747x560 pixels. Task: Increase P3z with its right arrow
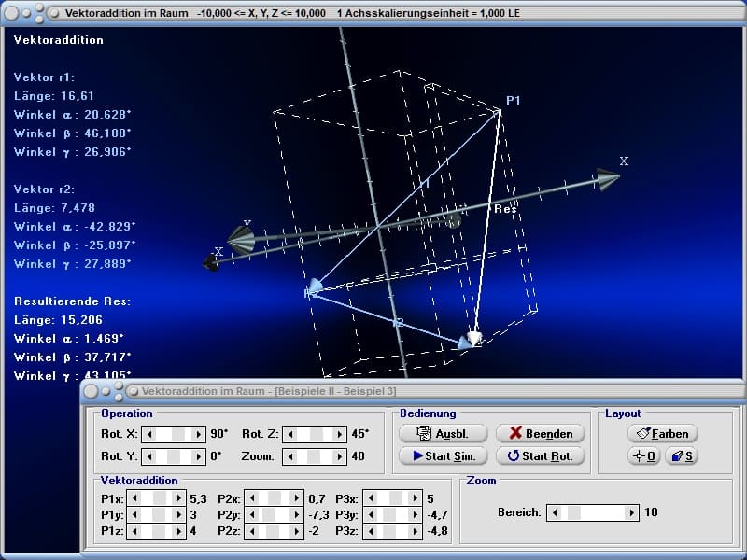(x=416, y=530)
